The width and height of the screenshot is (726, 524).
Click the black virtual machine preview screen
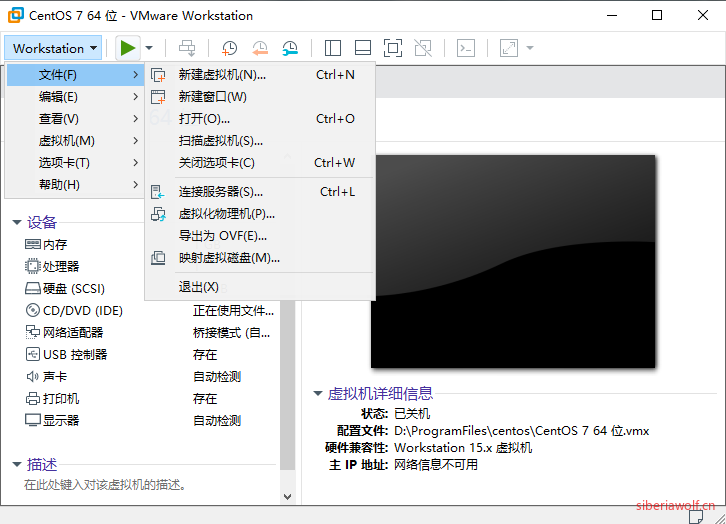[x=513, y=262]
